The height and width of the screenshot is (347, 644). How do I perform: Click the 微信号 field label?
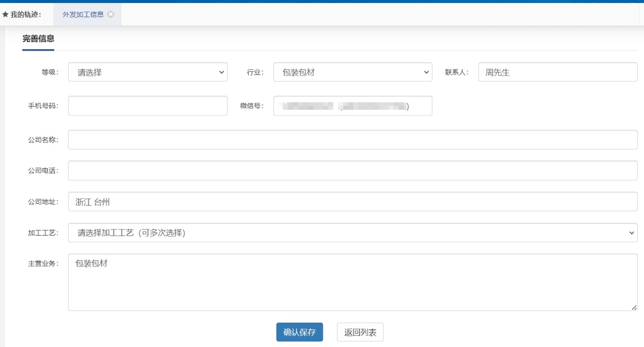tap(252, 106)
